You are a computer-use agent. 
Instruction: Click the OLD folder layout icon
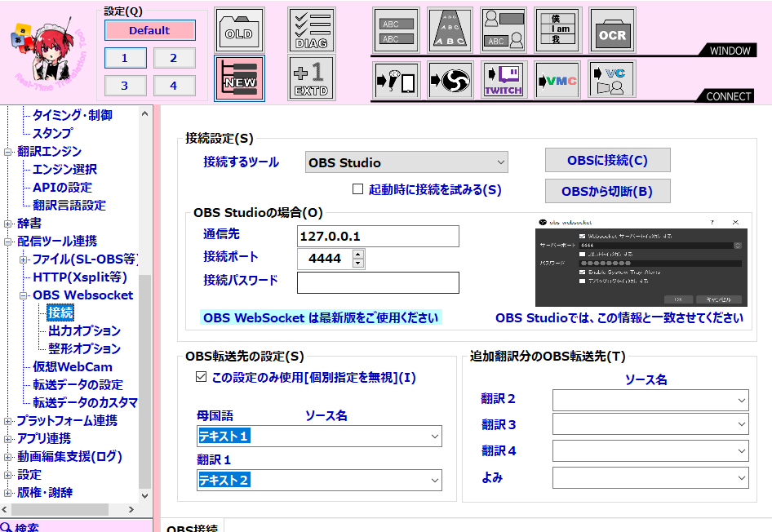[239, 30]
